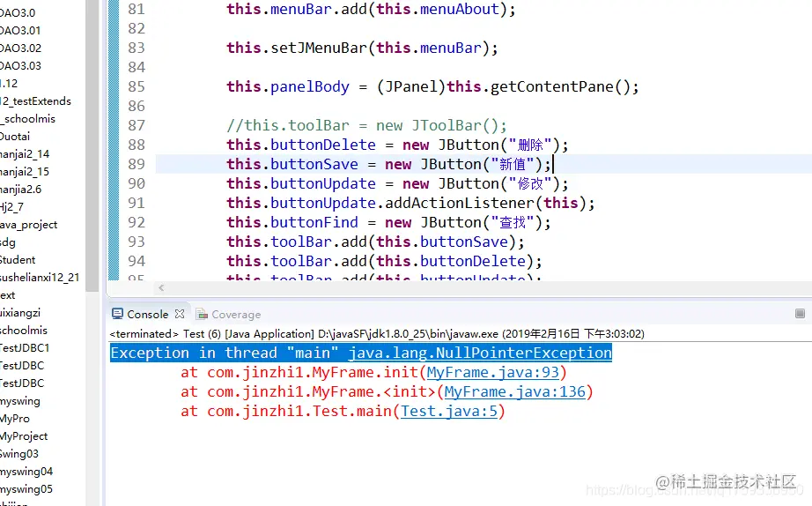Click line number 89 in gutter

click(137, 164)
